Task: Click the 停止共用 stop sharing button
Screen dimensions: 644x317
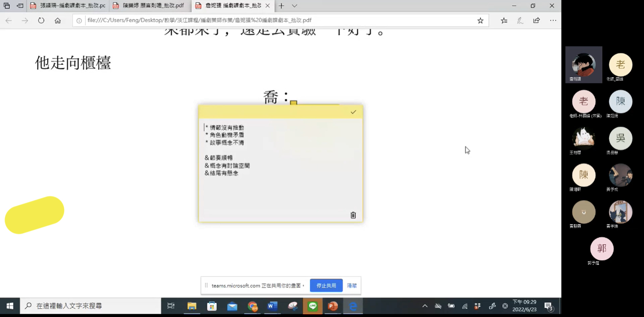Action: pyautogui.click(x=326, y=285)
